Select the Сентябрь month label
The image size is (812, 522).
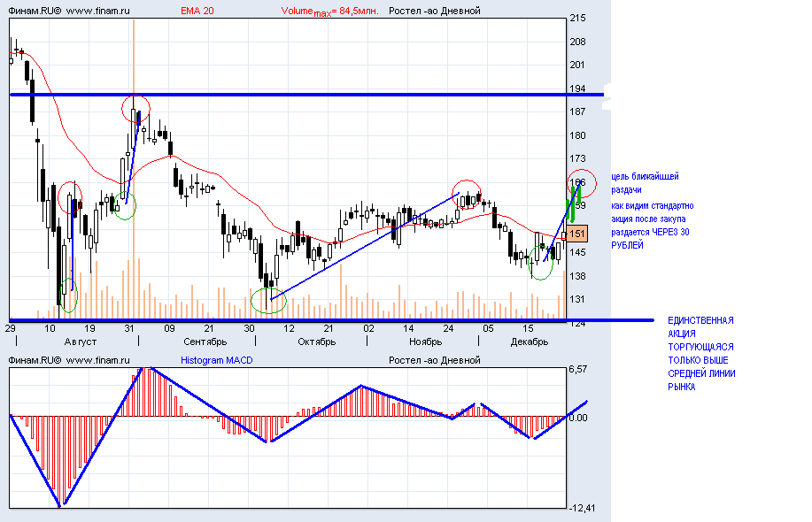tap(205, 342)
